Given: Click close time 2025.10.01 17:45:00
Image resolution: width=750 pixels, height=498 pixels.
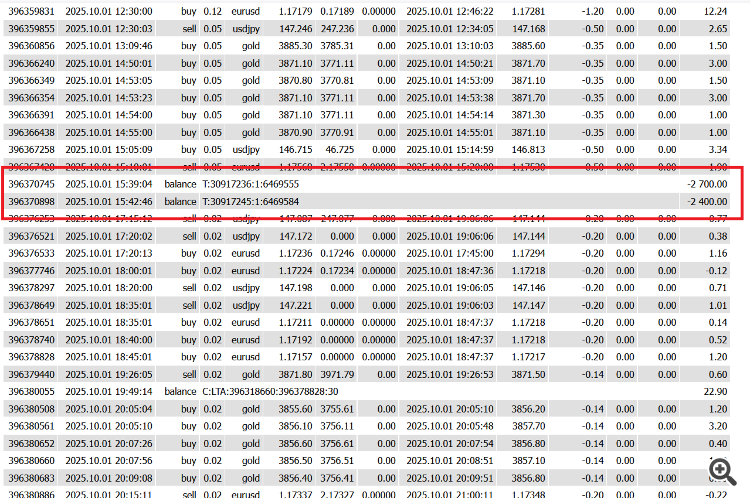Looking at the screenshot, I should [450, 253].
